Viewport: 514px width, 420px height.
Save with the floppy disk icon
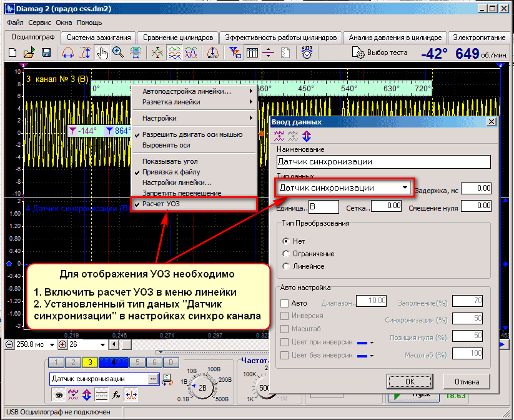coord(46,52)
